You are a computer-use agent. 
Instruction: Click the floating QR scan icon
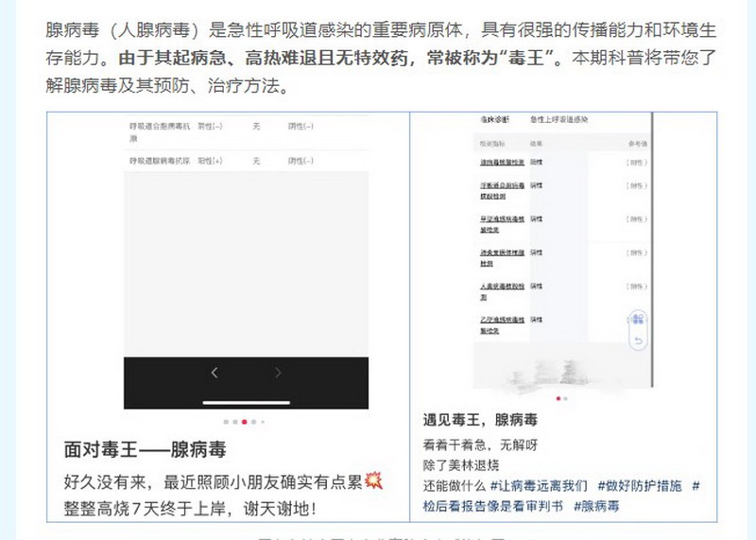638,319
